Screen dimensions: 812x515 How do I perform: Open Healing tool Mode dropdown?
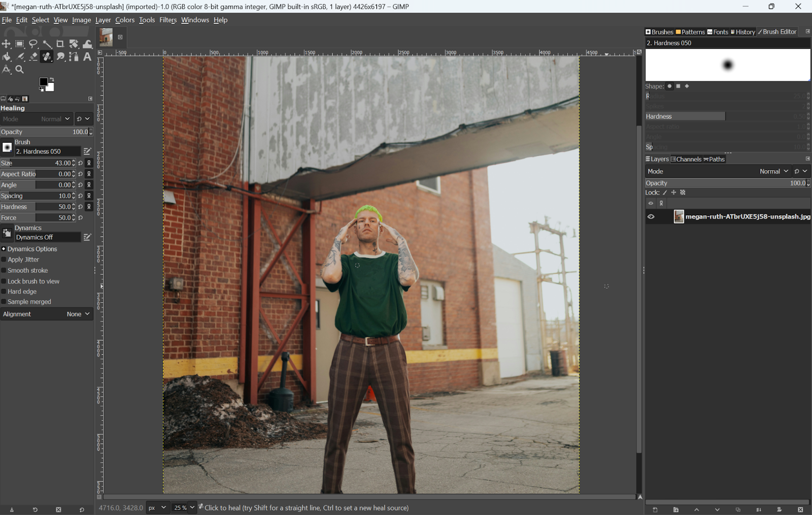click(x=37, y=119)
